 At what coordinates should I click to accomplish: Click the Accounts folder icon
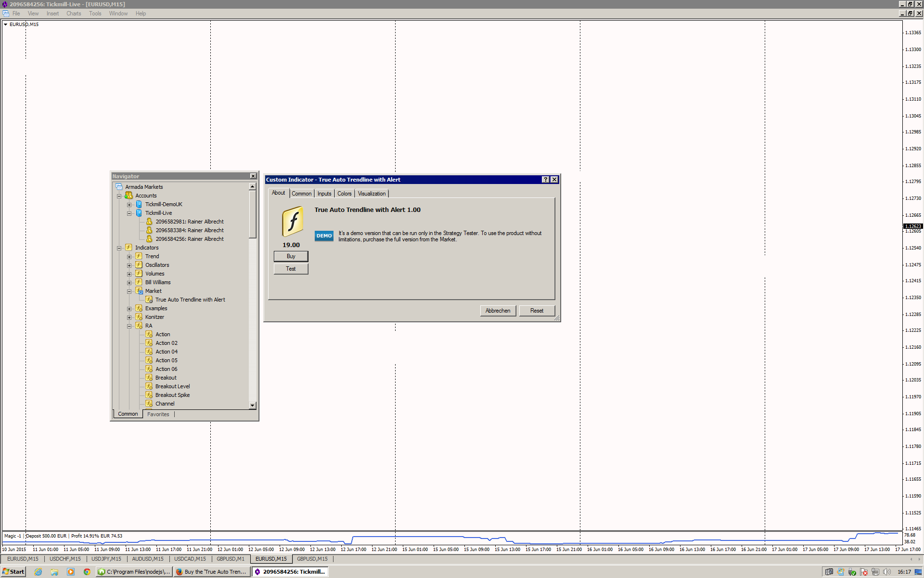pos(128,196)
